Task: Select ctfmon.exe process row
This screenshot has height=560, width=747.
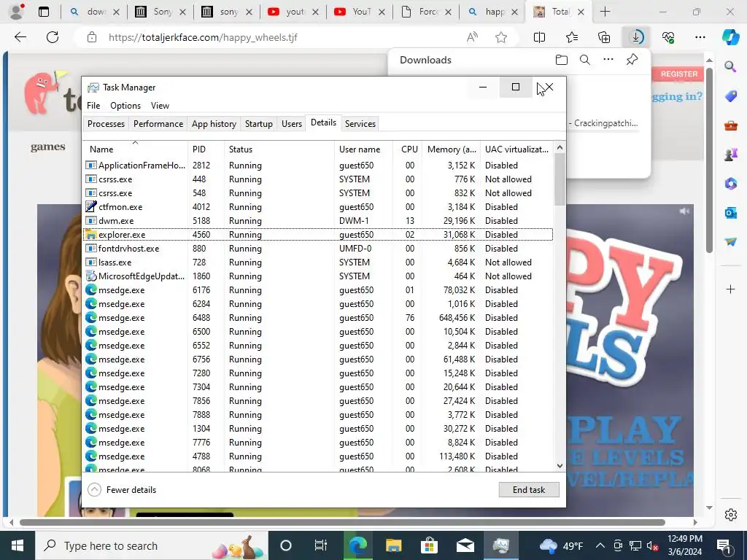Action: pyautogui.click(x=318, y=207)
